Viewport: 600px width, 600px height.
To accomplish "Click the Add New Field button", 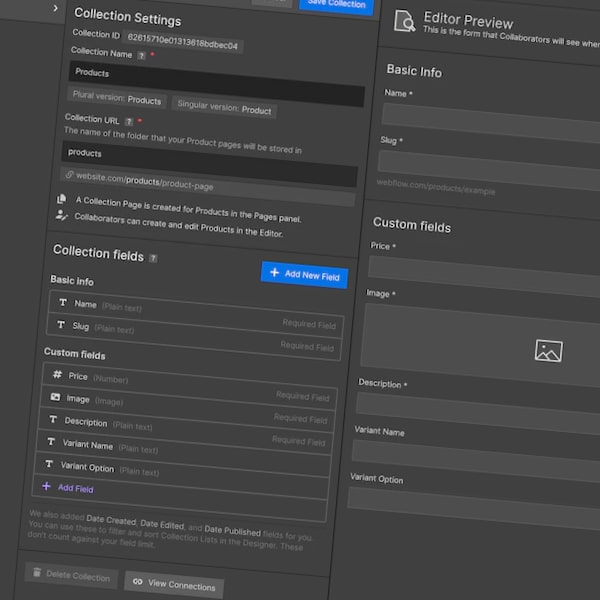I will point(305,275).
